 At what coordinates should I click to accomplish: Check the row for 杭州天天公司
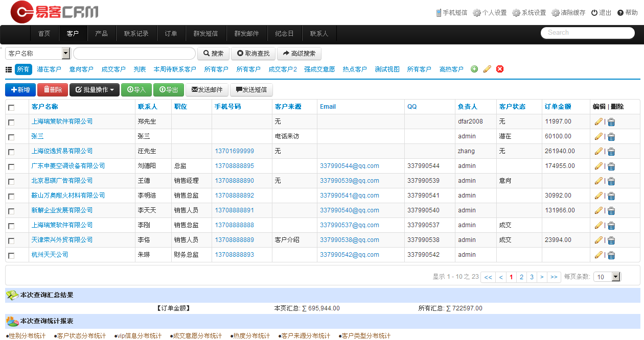pyautogui.click(x=11, y=255)
